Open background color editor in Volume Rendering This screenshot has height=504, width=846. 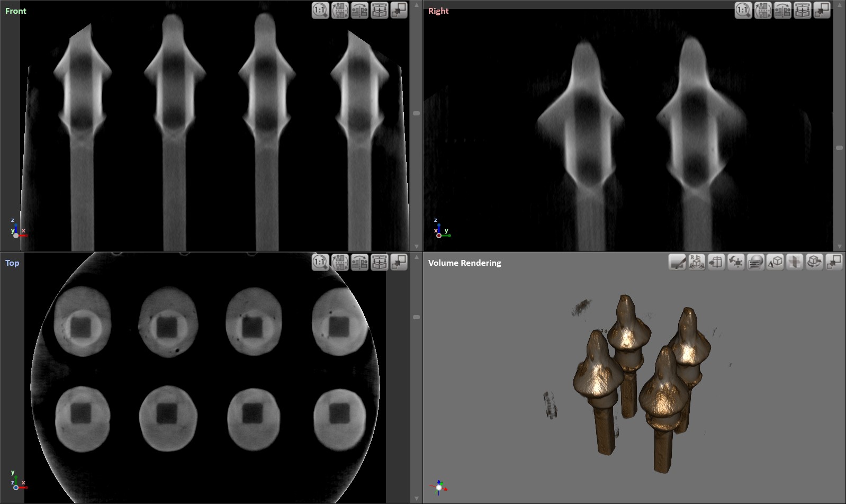point(677,262)
